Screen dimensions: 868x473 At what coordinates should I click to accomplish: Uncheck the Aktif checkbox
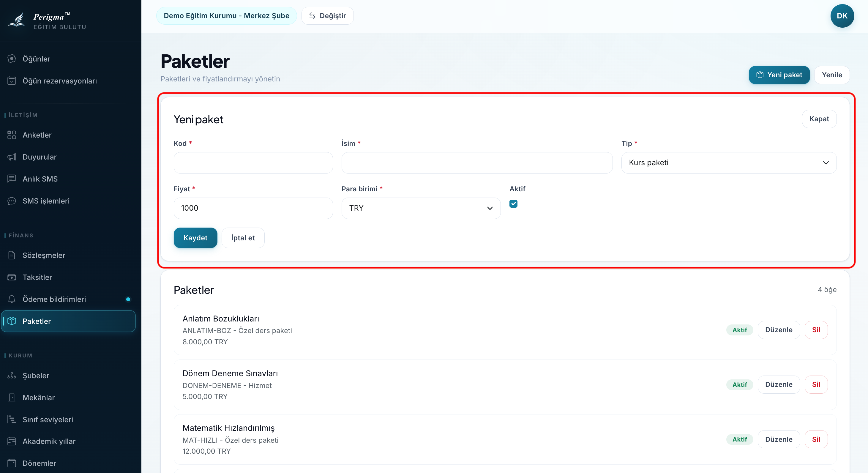tap(513, 204)
